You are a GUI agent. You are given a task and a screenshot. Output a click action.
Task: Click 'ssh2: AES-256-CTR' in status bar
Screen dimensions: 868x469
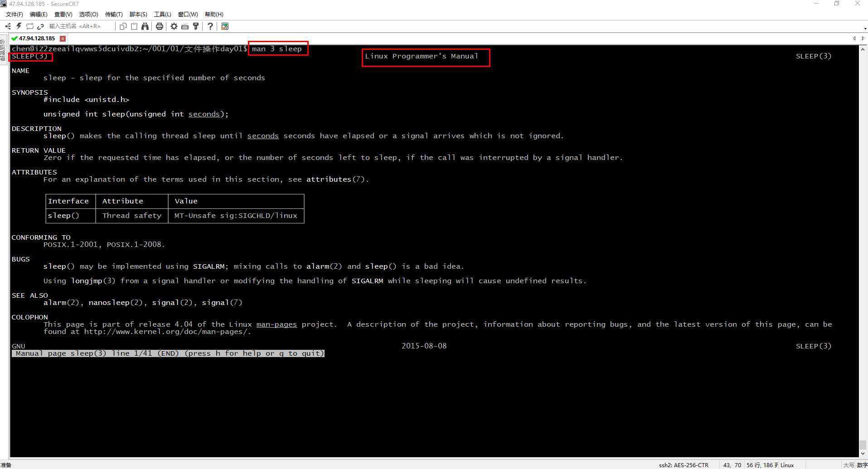coord(684,465)
